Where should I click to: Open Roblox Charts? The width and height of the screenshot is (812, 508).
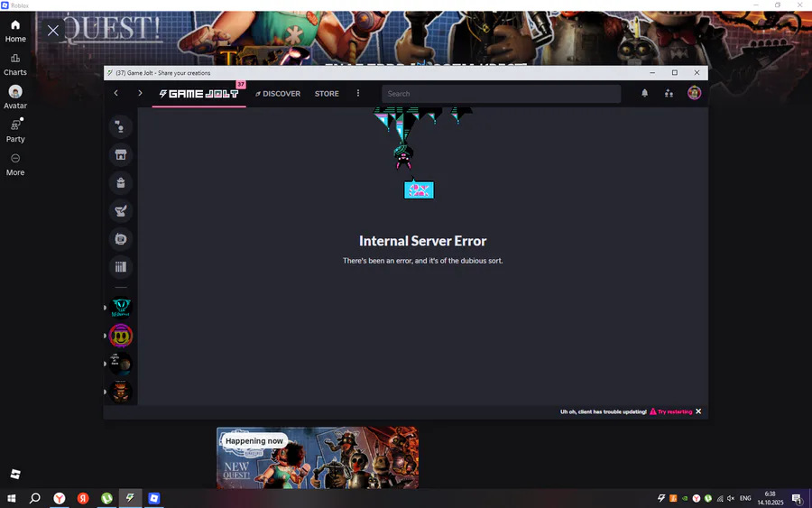(x=15, y=65)
